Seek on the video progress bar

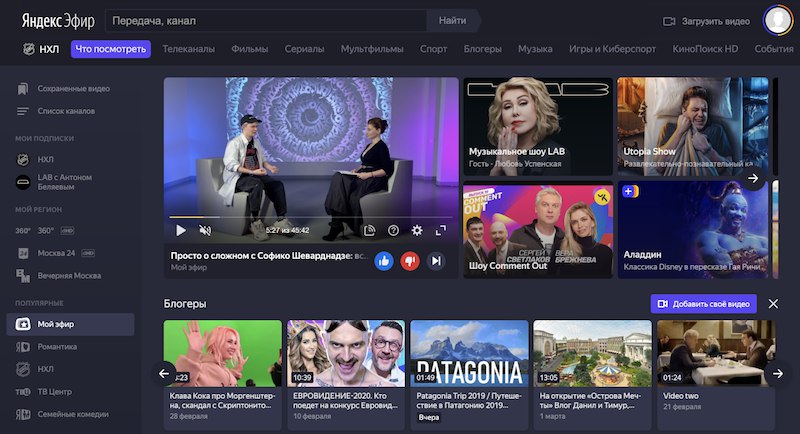pos(309,217)
